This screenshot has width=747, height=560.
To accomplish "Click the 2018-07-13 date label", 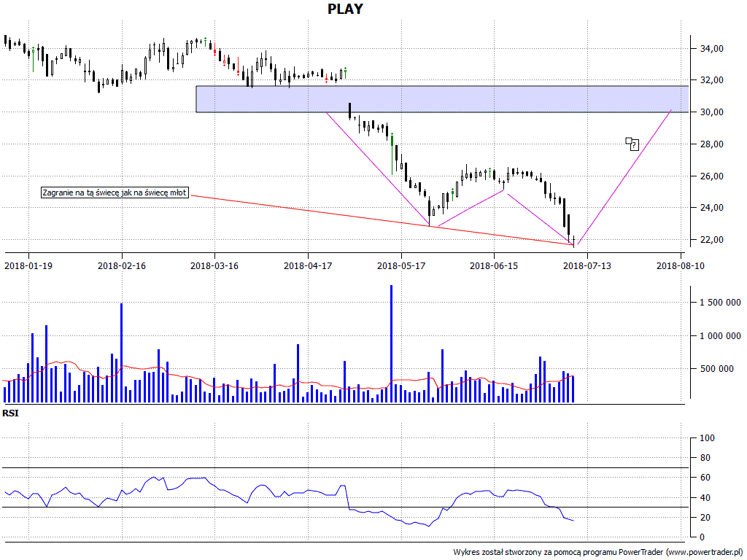I will point(587,265).
